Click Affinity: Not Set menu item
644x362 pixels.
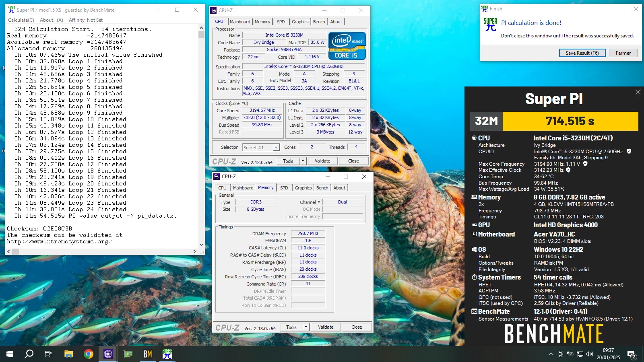(86, 20)
